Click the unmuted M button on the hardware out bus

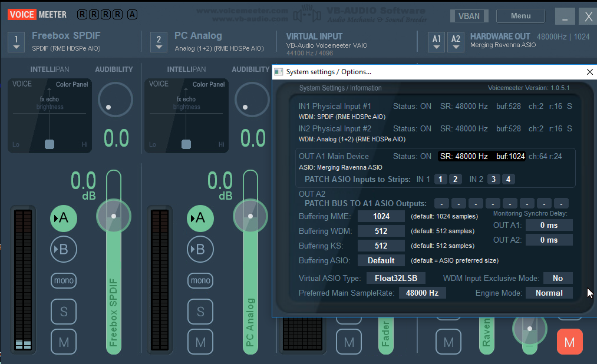[448, 342]
